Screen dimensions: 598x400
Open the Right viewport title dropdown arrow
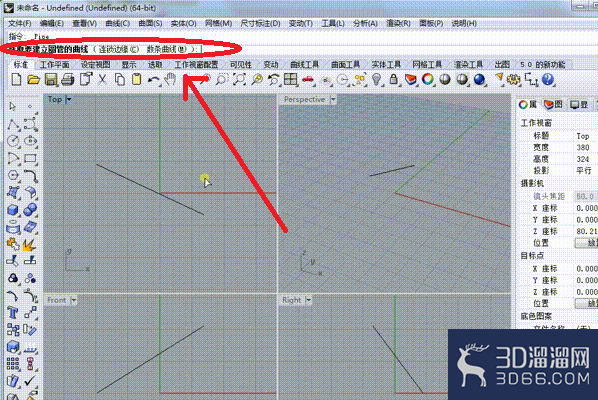[309, 300]
